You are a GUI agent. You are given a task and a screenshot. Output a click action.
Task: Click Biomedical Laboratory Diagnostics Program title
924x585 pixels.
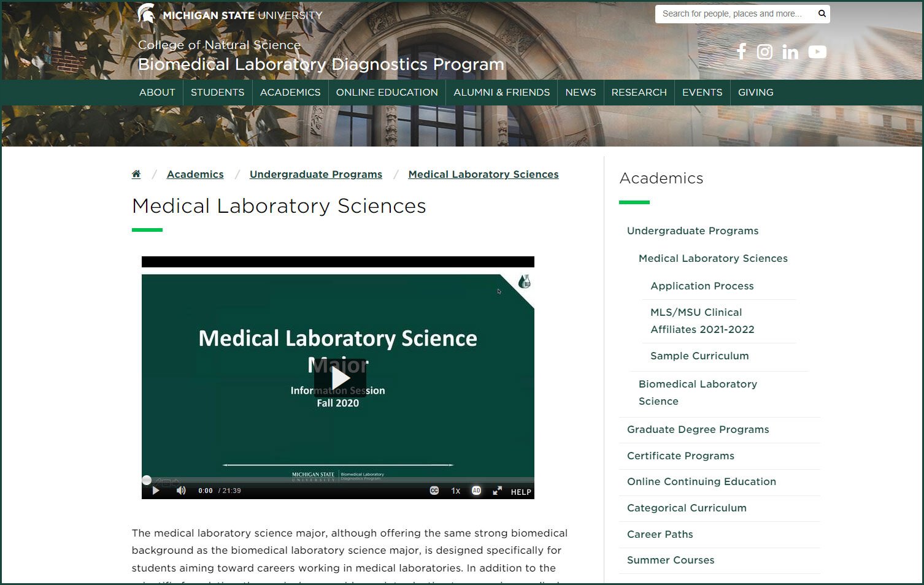[x=321, y=64]
